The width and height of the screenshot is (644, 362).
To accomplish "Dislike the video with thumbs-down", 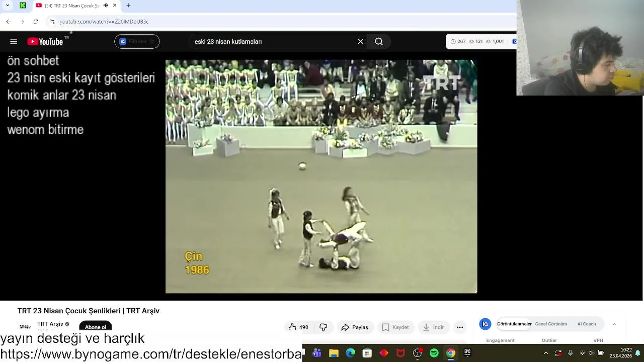I will [x=323, y=327].
